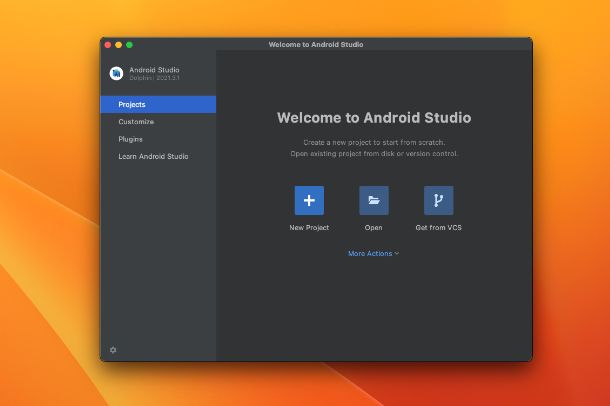Minimize the window with the yellow button
Screen dimensions: 610x406
[119, 45]
